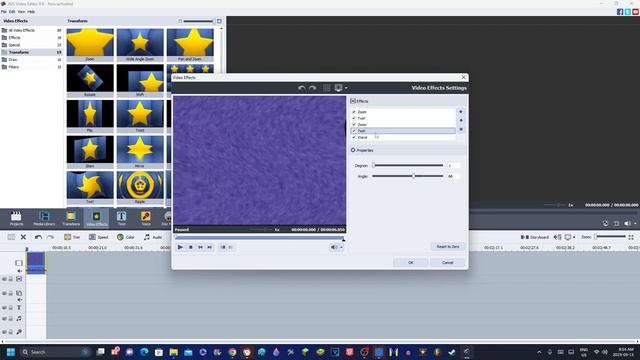Click OK in Video Effects dialog
The width and height of the screenshot is (640, 360).
point(411,262)
